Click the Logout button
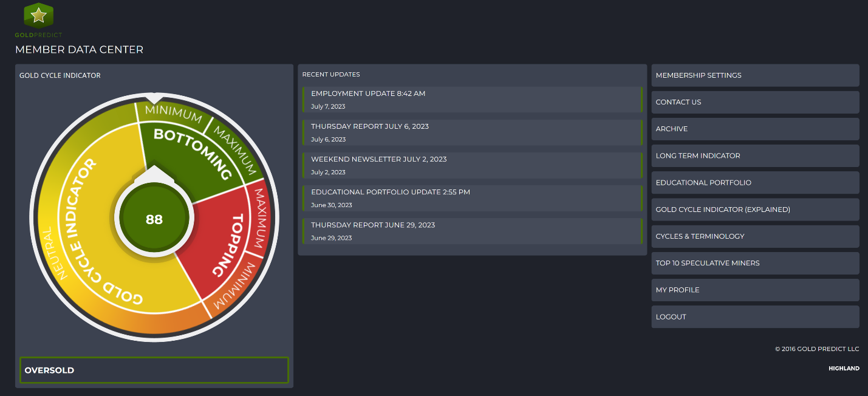 click(x=755, y=316)
